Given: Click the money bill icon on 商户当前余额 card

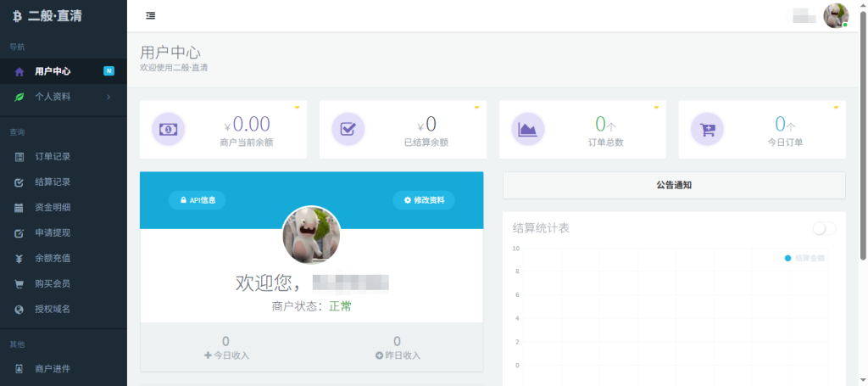Looking at the screenshot, I should (169, 130).
